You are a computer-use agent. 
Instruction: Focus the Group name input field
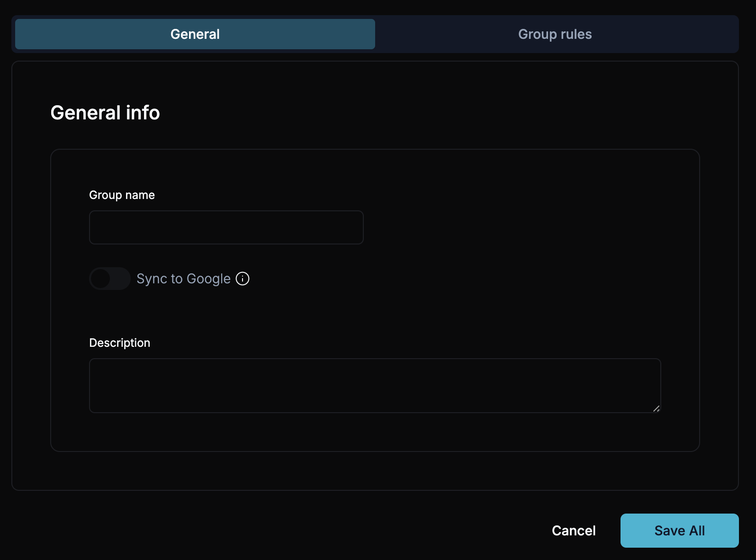[x=226, y=227]
